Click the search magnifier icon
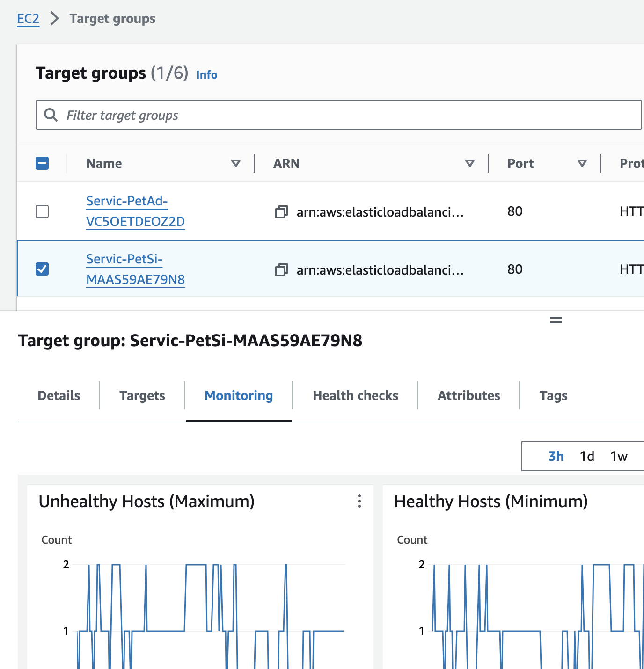The height and width of the screenshot is (669, 644). pos(51,115)
